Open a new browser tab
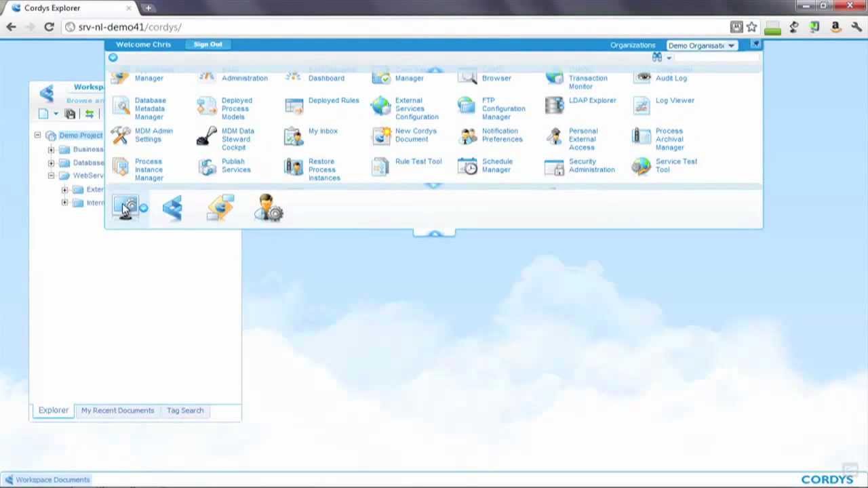This screenshot has width=868, height=488. (x=148, y=8)
